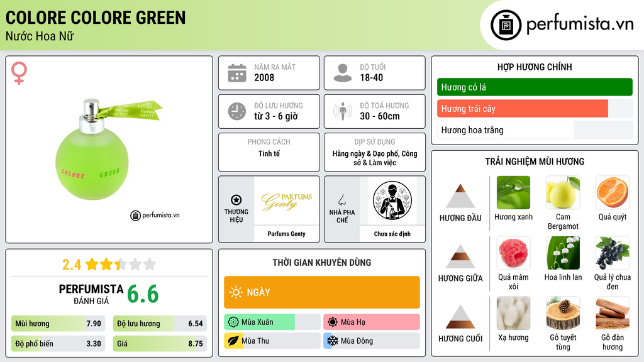The height and width of the screenshot is (362, 644).
Task: Click the clock icon beside Độ lưu hương
Action: pos(237,111)
